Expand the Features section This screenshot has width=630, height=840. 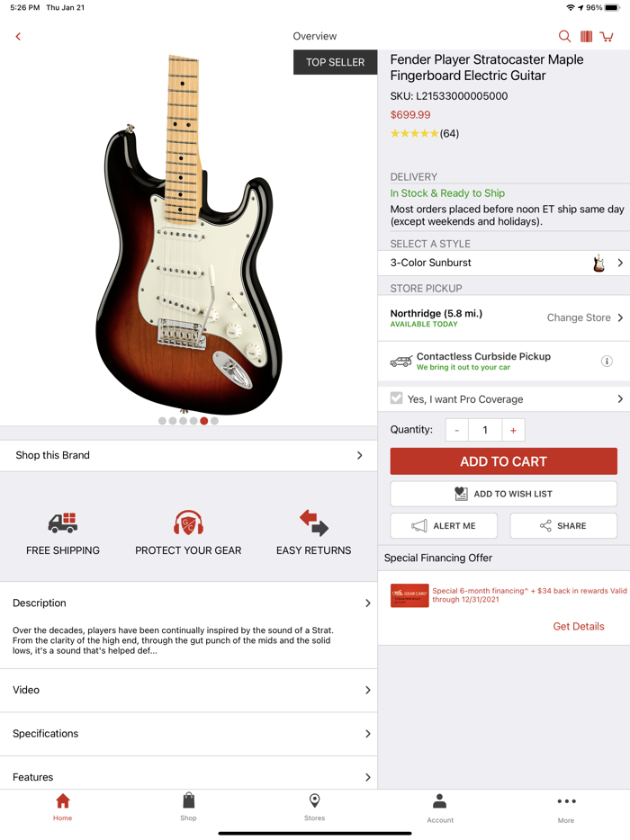coord(188,776)
